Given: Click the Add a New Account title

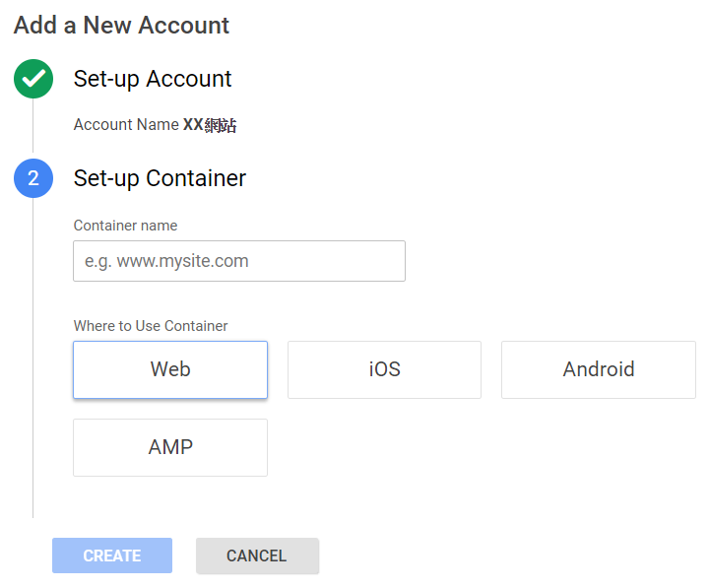Looking at the screenshot, I should point(121,26).
